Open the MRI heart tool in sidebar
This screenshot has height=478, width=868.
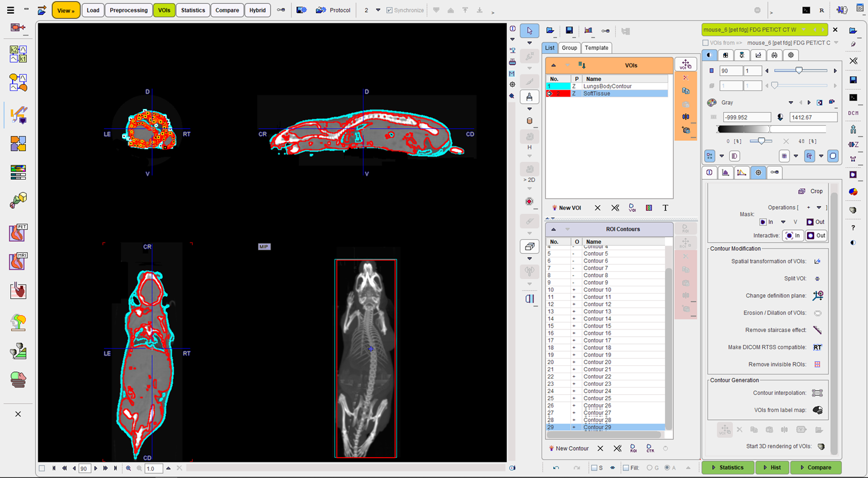coord(18,262)
